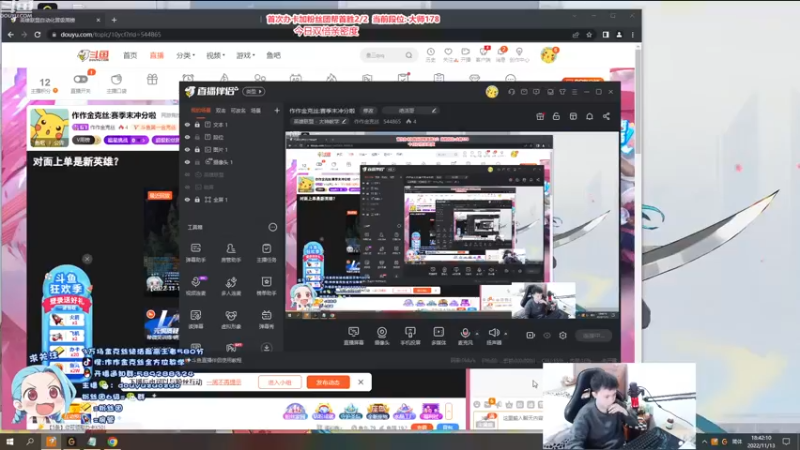Open 弹幕助手 tool in toolbox
This screenshot has height=450, width=800.
(195, 253)
